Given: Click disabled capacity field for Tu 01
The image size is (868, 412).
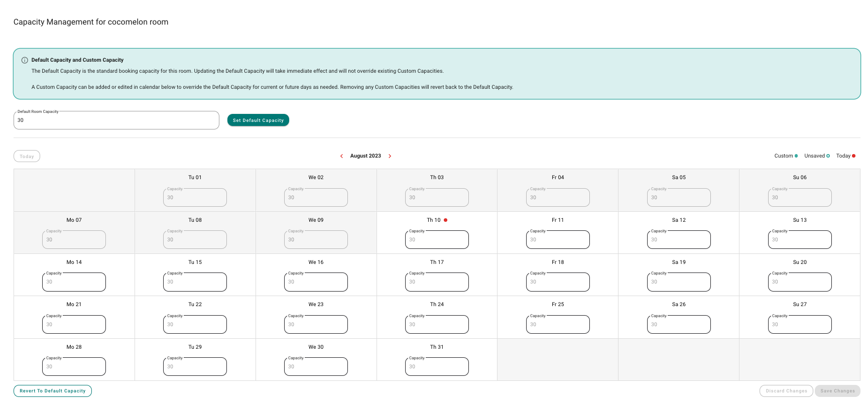Looking at the screenshot, I should 195,198.
